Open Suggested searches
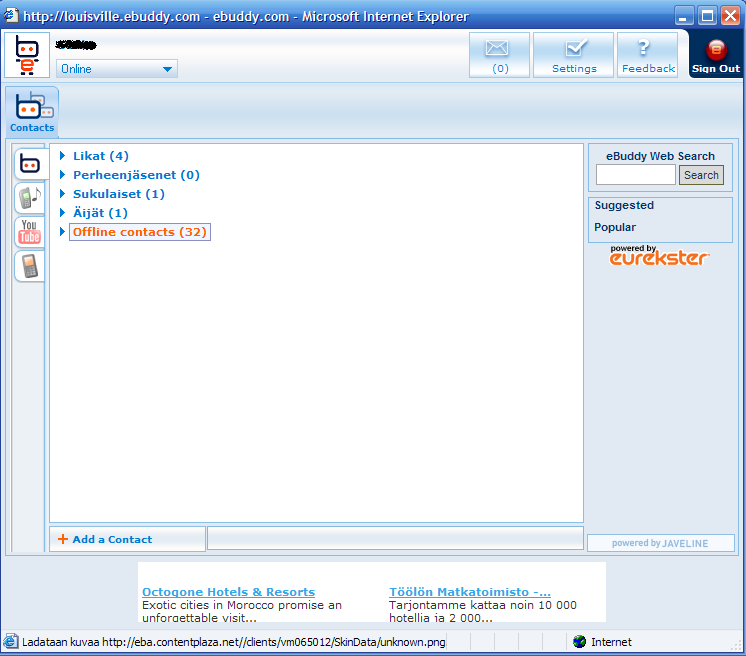The height and width of the screenshot is (656, 746). (x=624, y=205)
